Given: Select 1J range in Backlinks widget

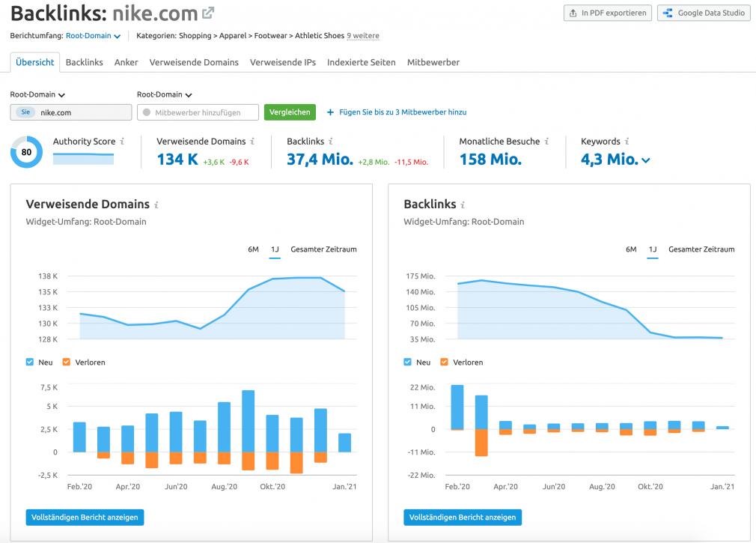Looking at the screenshot, I should 653,249.
